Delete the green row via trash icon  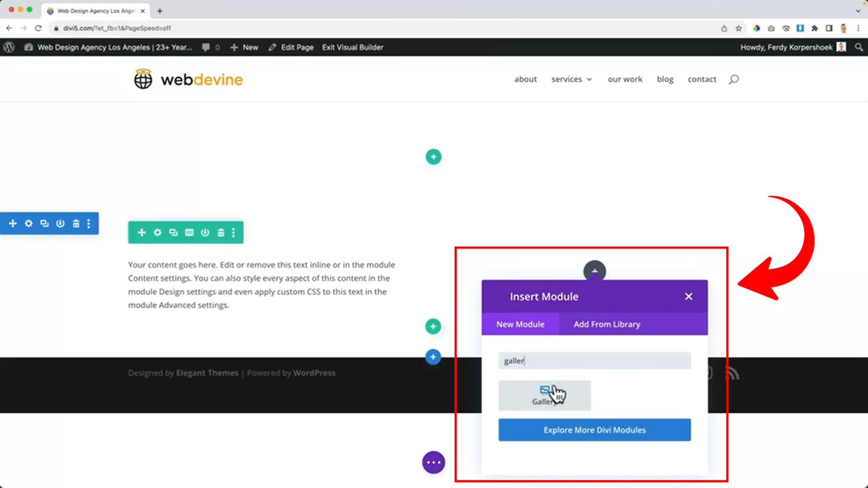tap(221, 233)
